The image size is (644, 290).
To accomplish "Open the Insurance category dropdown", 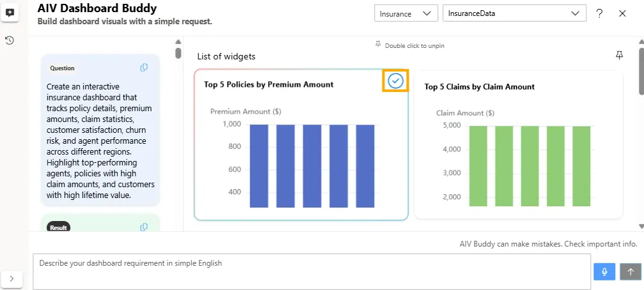I will click(406, 13).
